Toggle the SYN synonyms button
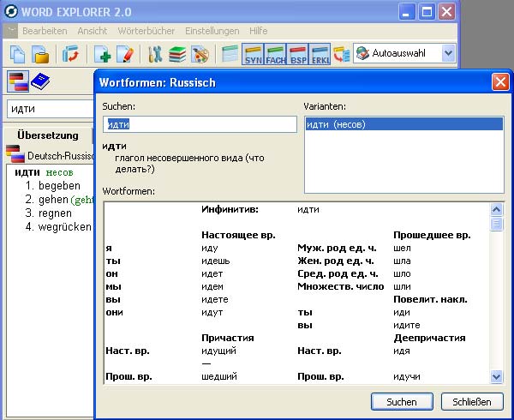 [x=253, y=54]
